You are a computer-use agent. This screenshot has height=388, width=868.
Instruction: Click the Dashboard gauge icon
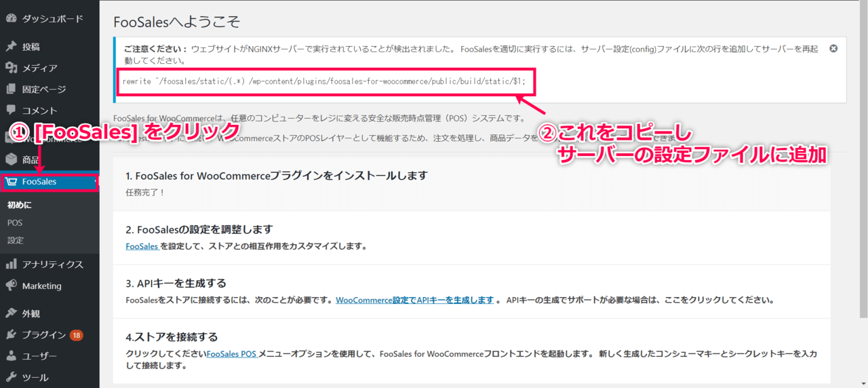coord(11,18)
